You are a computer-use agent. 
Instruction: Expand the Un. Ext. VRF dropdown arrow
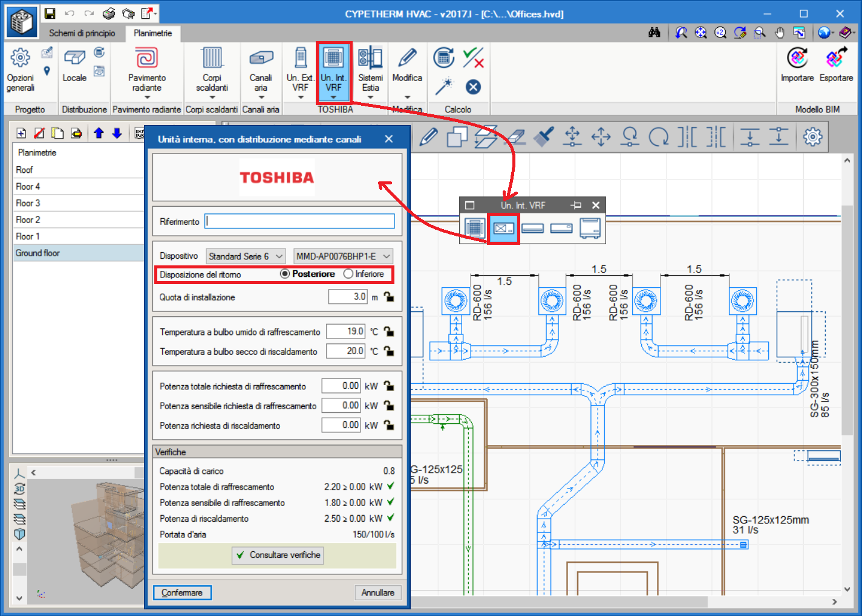pyautogui.click(x=301, y=97)
